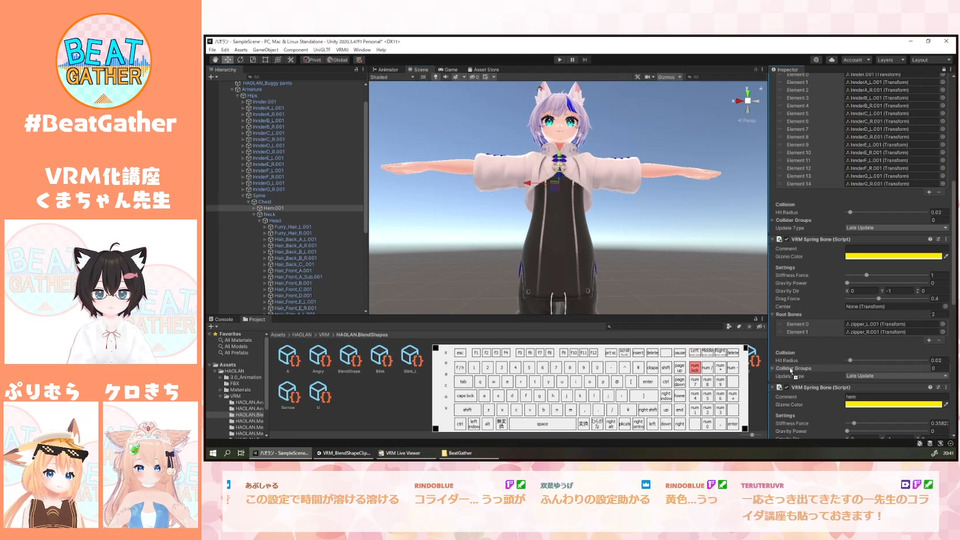Viewport: 960px width, 540px height.
Task: Click the grid snapping toolbar icon
Action: pos(359,60)
